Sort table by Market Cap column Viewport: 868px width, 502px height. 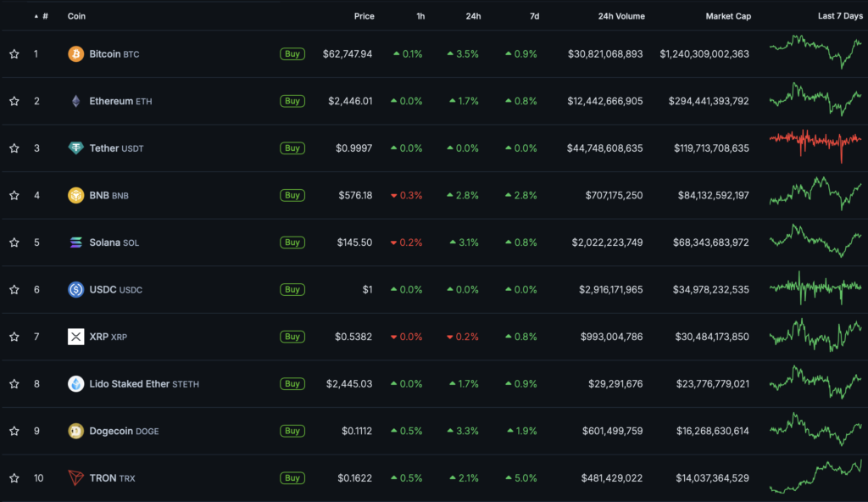tap(728, 16)
